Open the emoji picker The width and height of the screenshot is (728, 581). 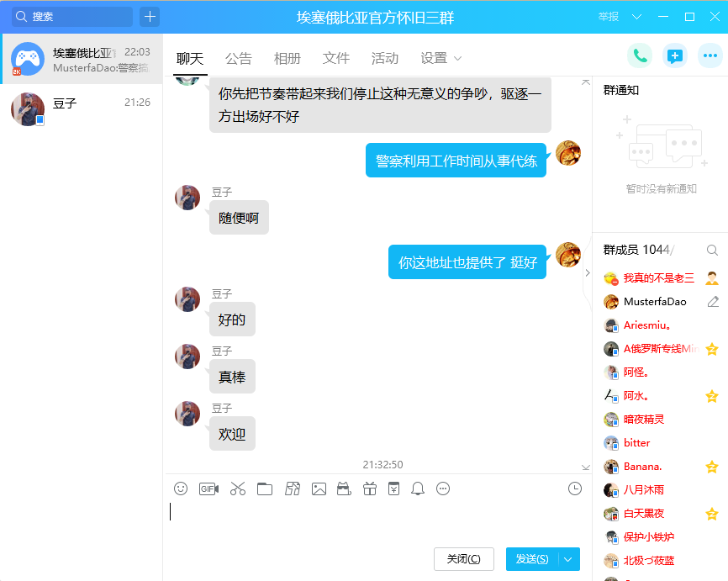point(181,489)
